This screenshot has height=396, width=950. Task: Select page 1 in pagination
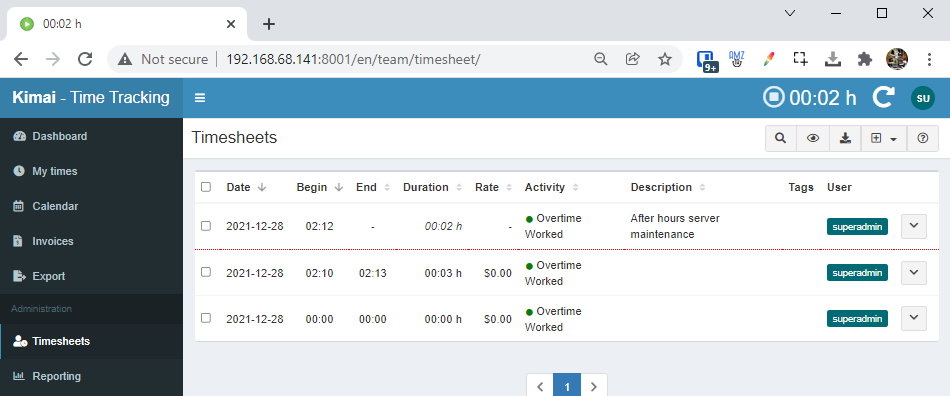(567, 386)
